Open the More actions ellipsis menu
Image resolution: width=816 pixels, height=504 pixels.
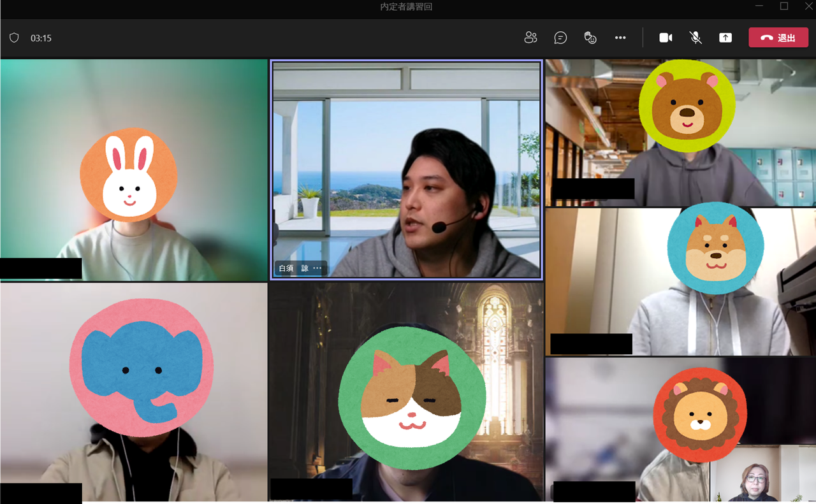[620, 38]
